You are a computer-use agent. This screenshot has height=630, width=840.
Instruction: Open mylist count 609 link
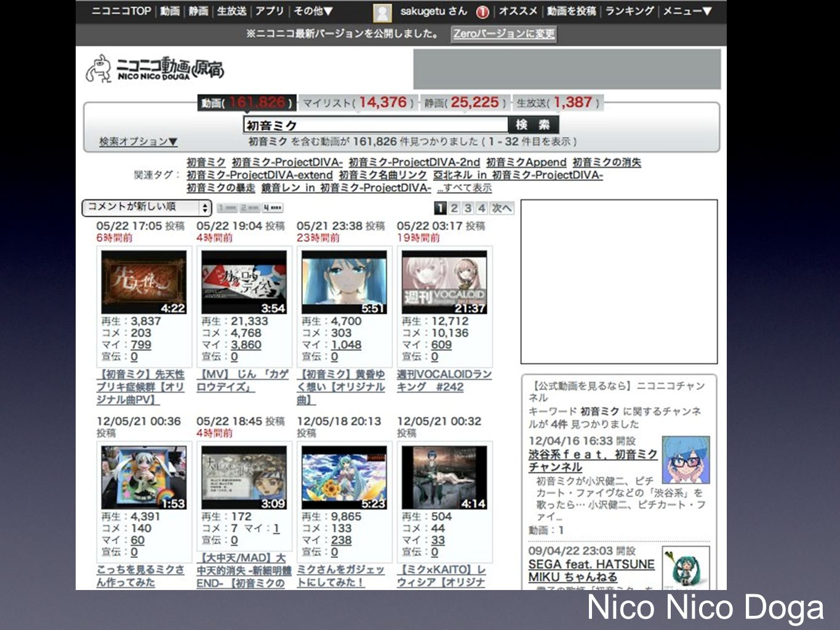441,345
